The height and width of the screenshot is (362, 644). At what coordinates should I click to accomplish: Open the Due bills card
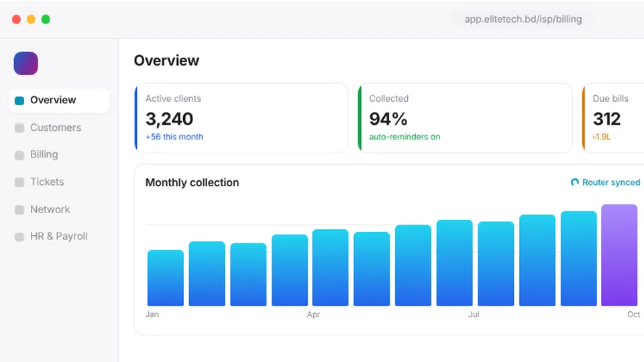click(613, 118)
